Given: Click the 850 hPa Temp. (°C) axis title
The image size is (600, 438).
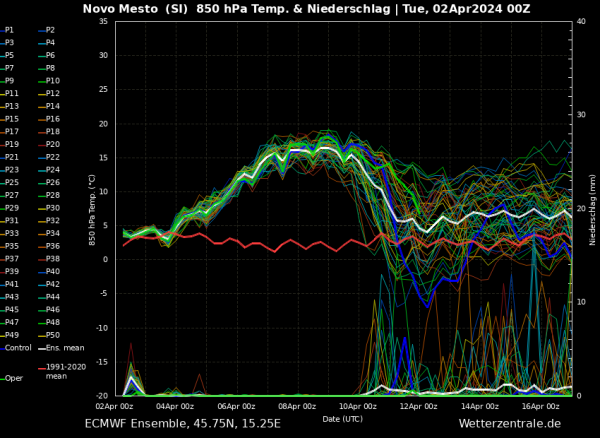Looking at the screenshot, I should tap(92, 210).
